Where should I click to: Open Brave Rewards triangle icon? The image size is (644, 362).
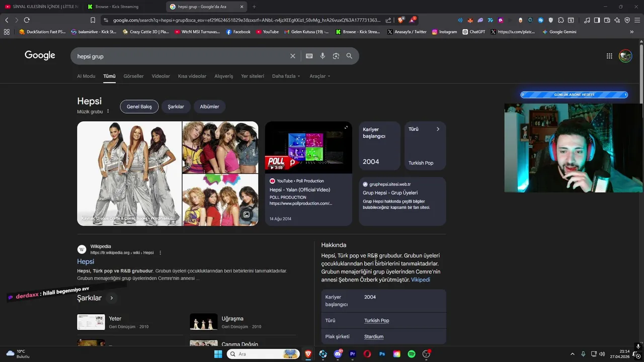click(413, 20)
